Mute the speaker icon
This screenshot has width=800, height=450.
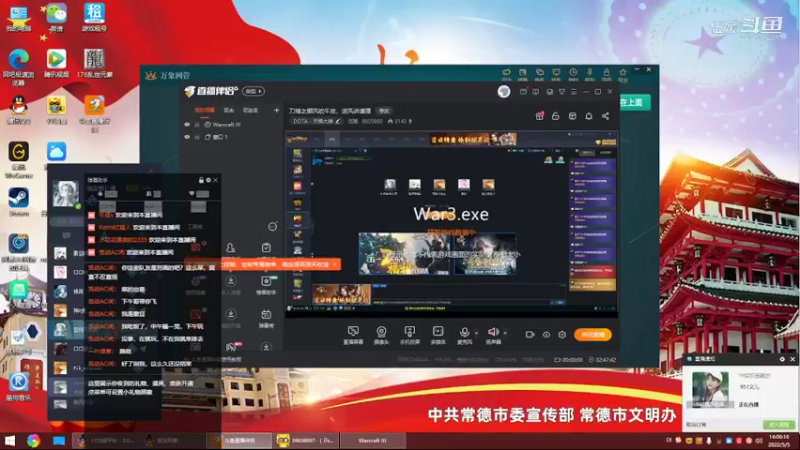pos(493,332)
